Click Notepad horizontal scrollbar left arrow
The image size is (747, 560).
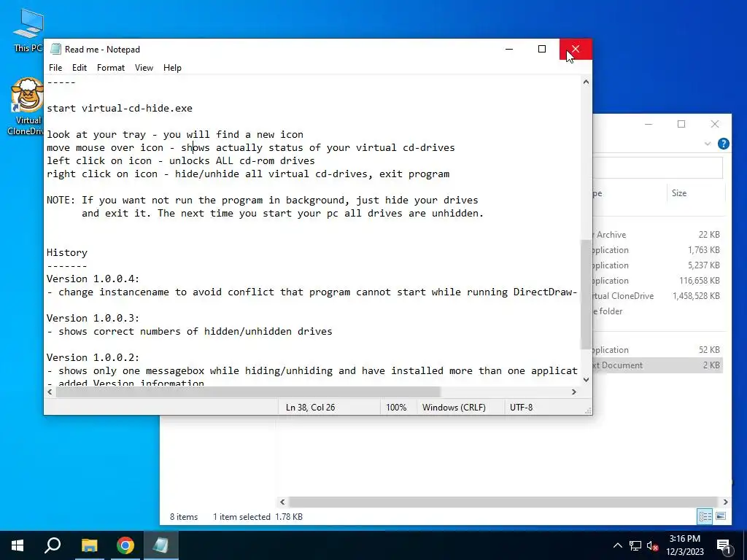tap(50, 392)
